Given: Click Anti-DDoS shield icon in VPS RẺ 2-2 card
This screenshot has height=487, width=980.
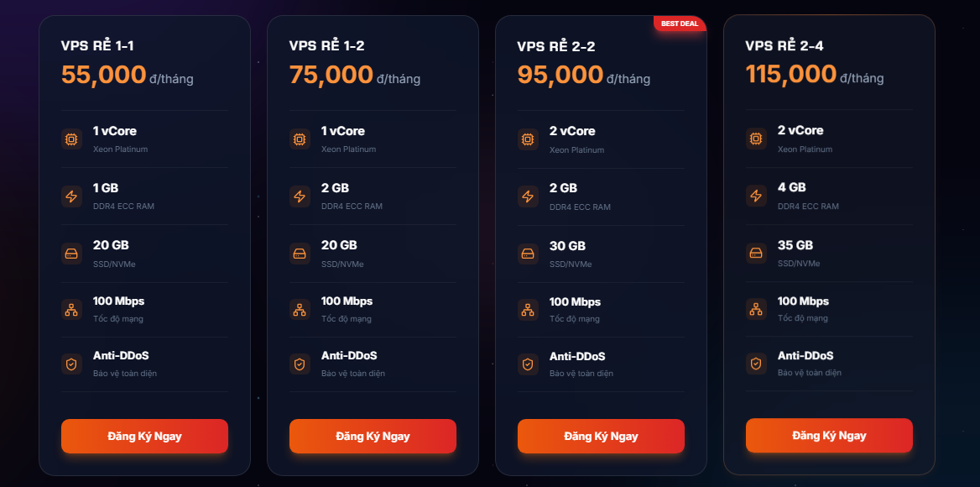Looking at the screenshot, I should click(528, 364).
